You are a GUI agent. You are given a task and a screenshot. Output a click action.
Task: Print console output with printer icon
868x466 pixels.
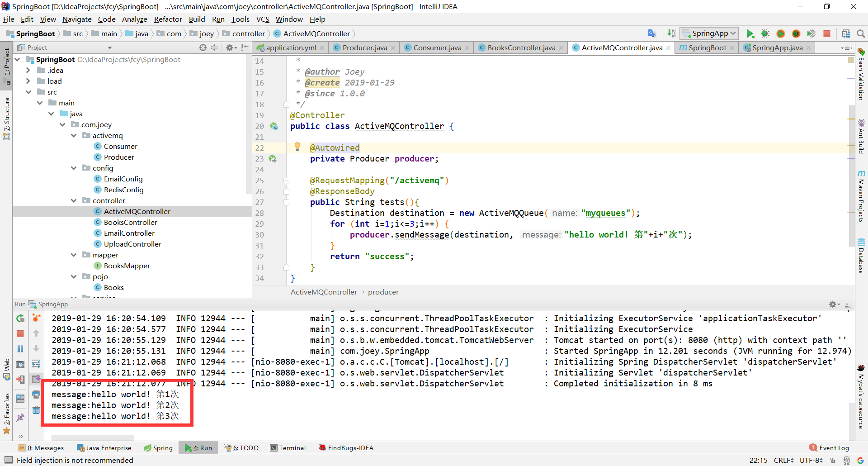[36, 395]
